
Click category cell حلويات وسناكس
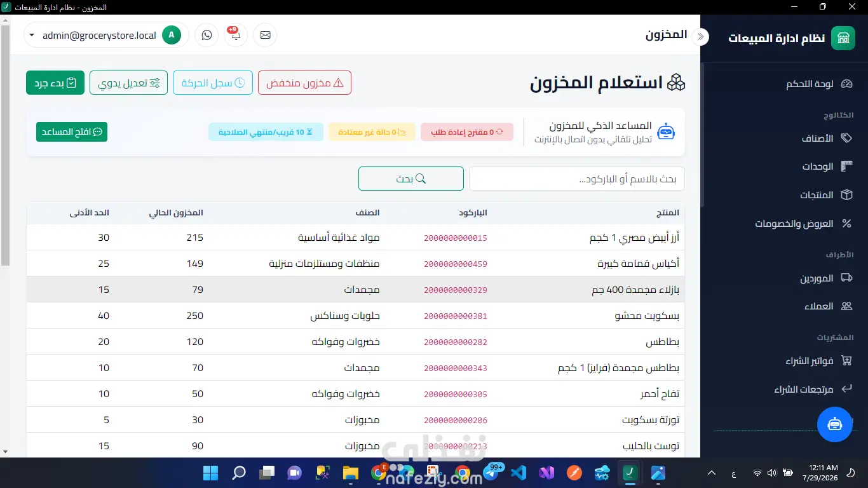coord(345,316)
